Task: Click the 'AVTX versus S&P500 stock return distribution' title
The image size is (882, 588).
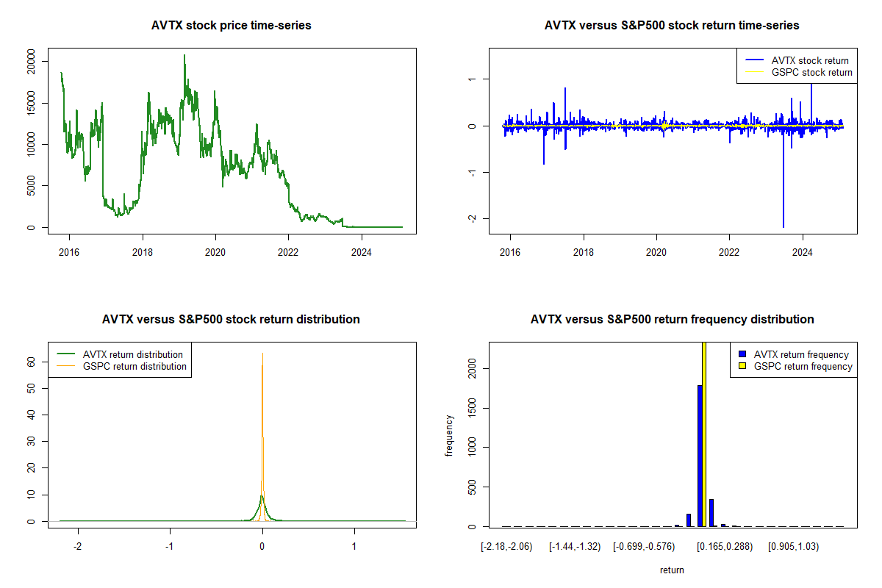Action: point(231,320)
